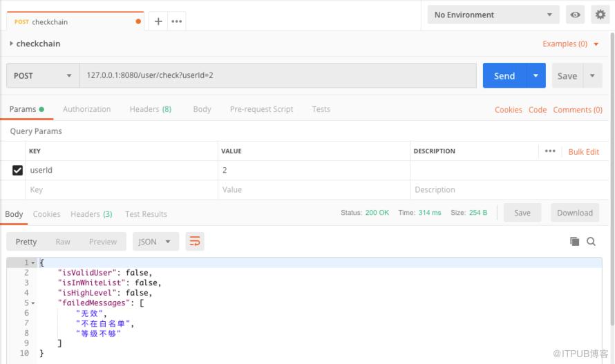The image size is (615, 364).
Task: Open the Code link
Action: (538, 109)
